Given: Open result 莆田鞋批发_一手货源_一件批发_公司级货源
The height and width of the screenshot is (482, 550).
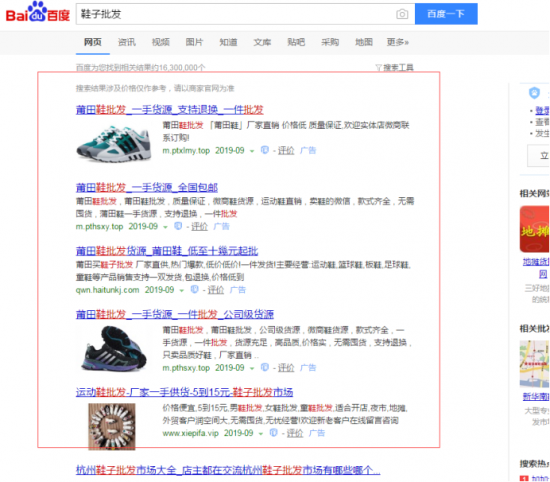Looking at the screenshot, I should pyautogui.click(x=175, y=315).
